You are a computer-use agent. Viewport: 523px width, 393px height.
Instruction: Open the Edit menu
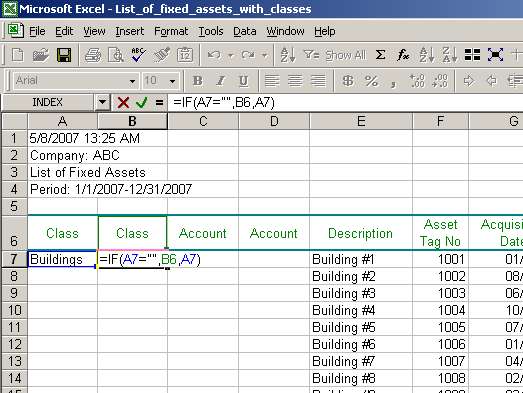[x=64, y=31]
